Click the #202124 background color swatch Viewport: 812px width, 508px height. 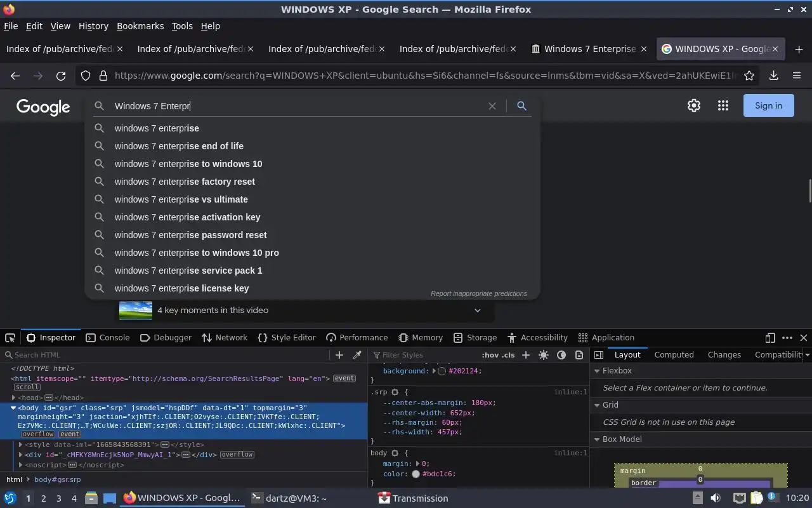(442, 371)
